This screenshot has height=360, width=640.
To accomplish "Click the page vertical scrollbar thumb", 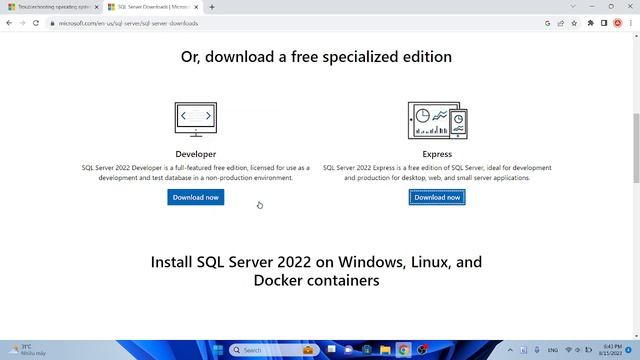I will 636,148.
